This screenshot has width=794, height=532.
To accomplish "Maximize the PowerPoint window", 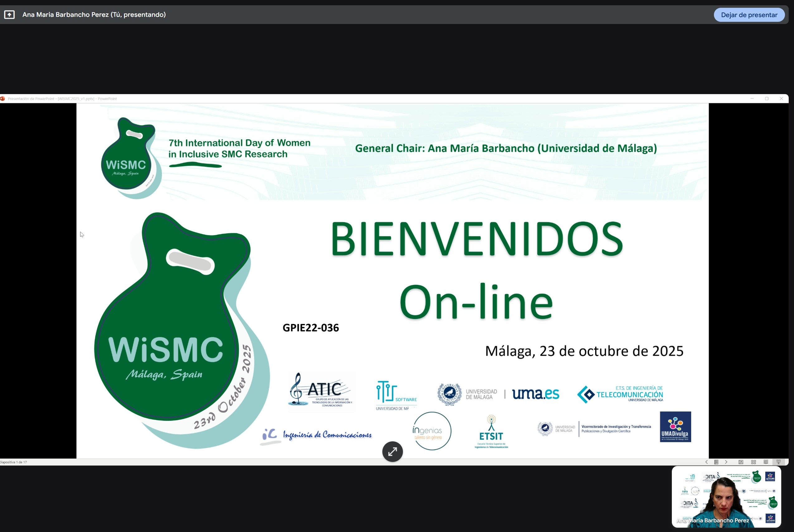I will coord(767,99).
